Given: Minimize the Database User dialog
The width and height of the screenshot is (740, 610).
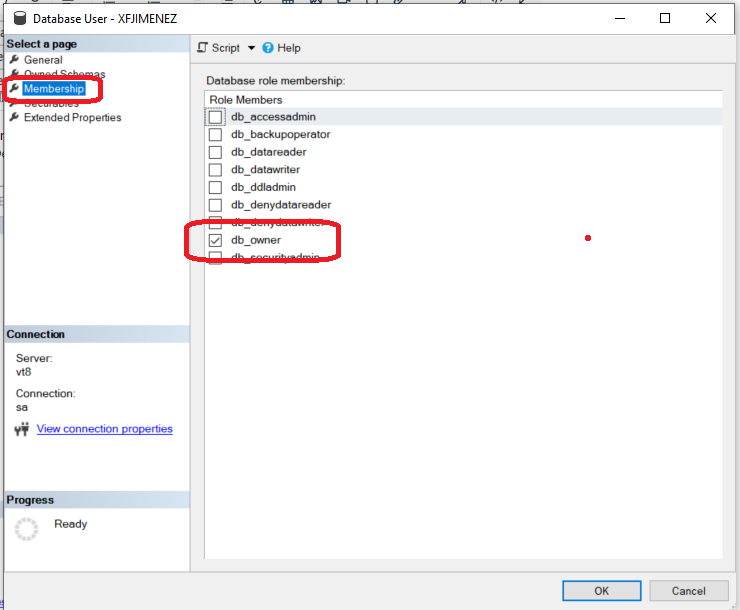Looking at the screenshot, I should coord(620,18).
